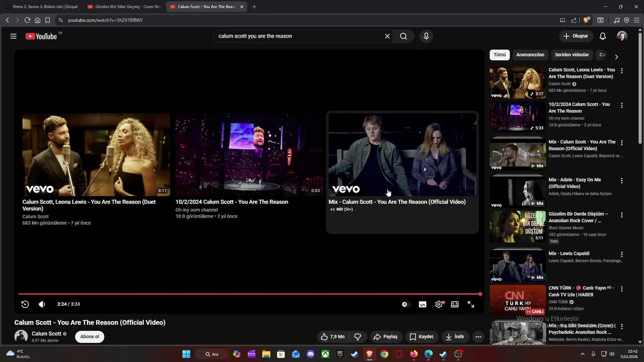This screenshot has width=644, height=362.
Task: Save the video via Kaydet
Action: 421,337
